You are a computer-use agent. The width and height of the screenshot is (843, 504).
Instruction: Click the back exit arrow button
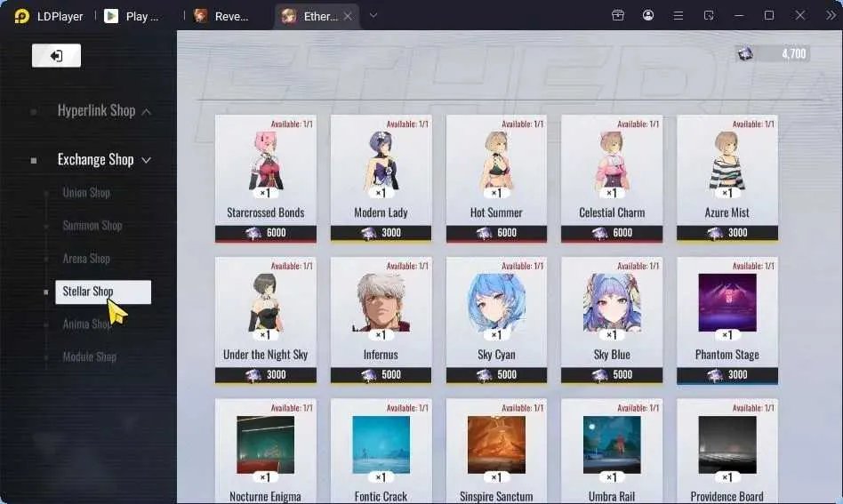pos(56,55)
